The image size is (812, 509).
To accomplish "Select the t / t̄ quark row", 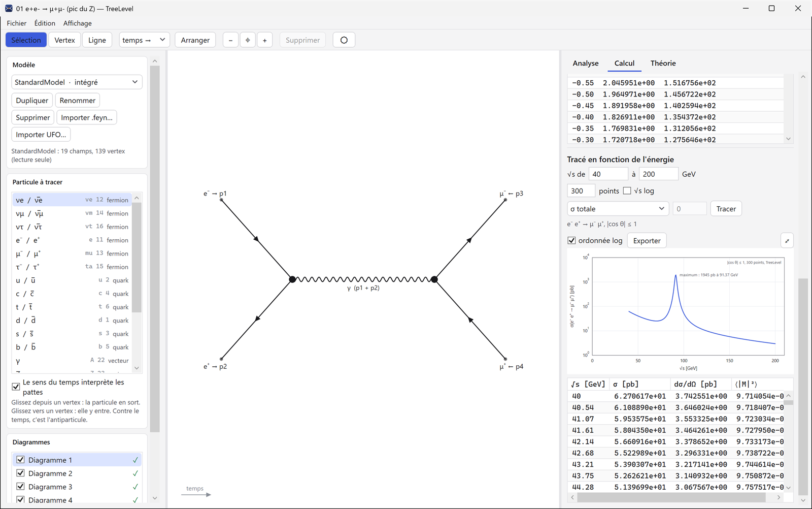I will point(72,307).
